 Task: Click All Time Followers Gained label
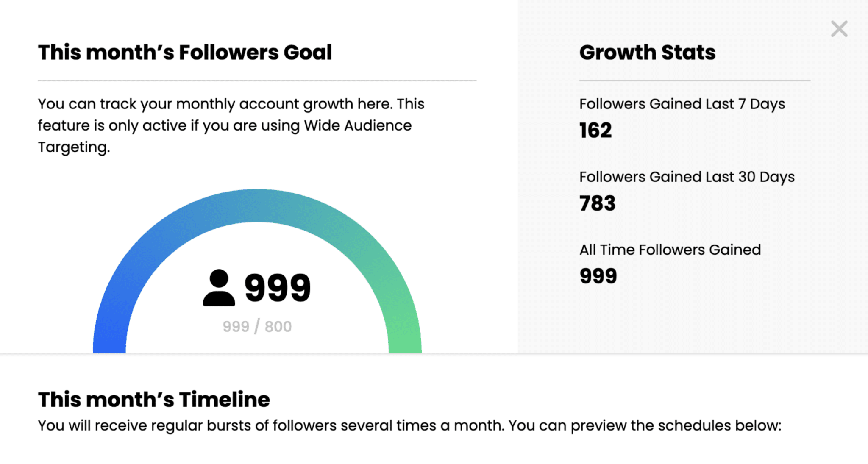point(670,250)
